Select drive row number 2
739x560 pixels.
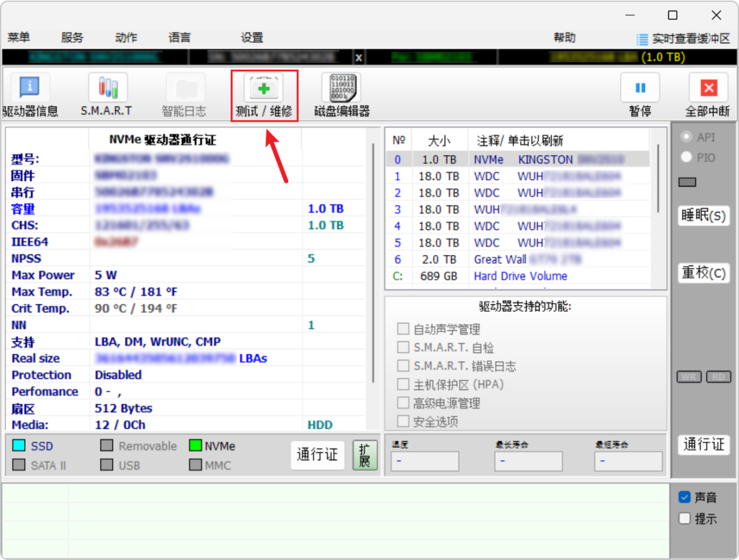coord(517,193)
